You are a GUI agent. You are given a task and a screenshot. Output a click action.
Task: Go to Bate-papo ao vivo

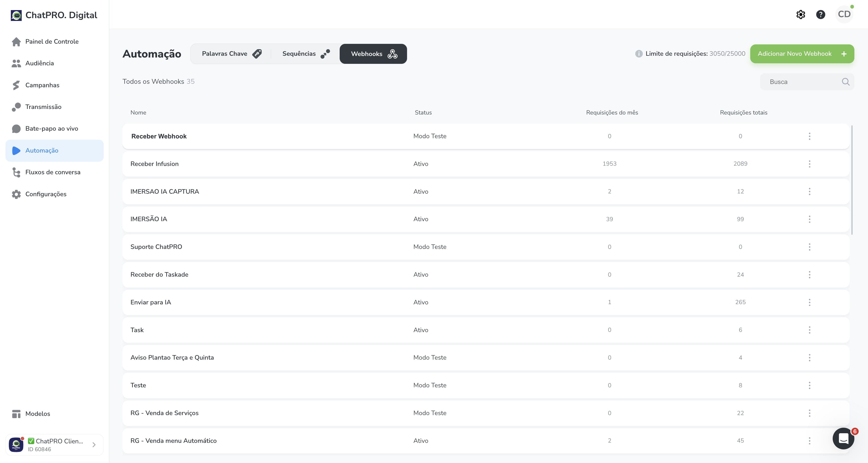pos(54,129)
